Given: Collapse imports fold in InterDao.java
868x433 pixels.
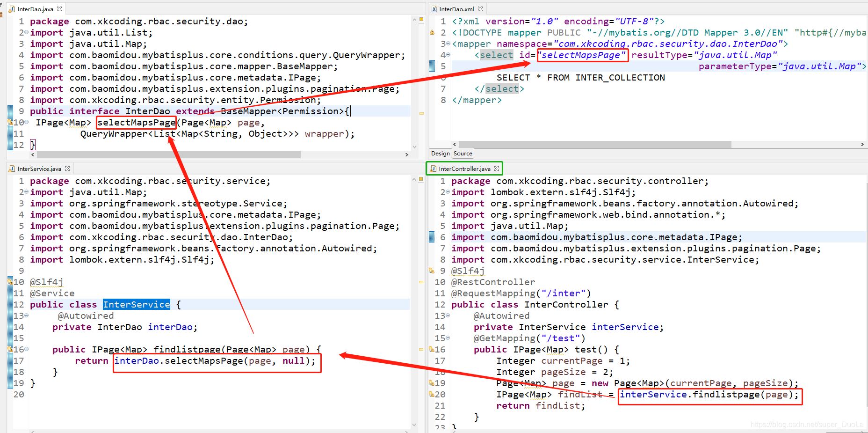Looking at the screenshot, I should 26,32.
